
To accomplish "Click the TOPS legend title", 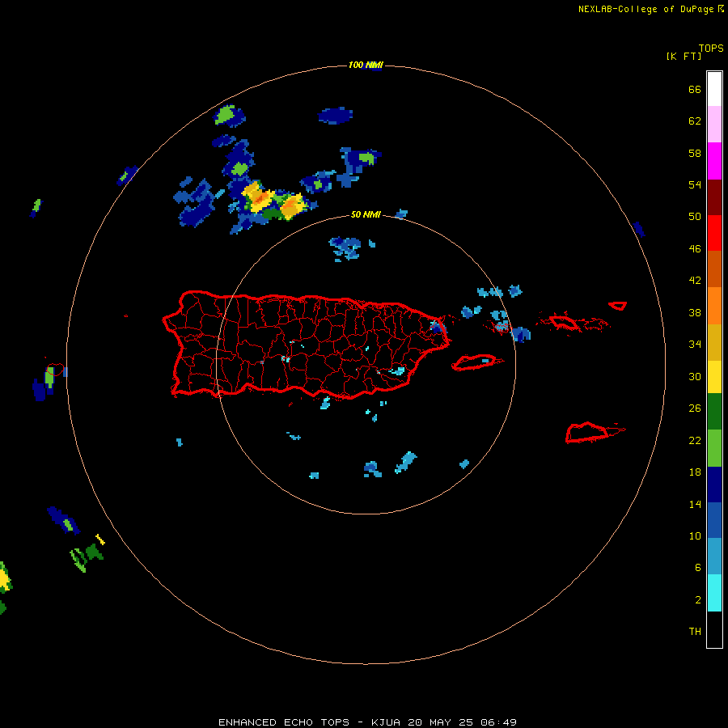I will pyautogui.click(x=711, y=49).
